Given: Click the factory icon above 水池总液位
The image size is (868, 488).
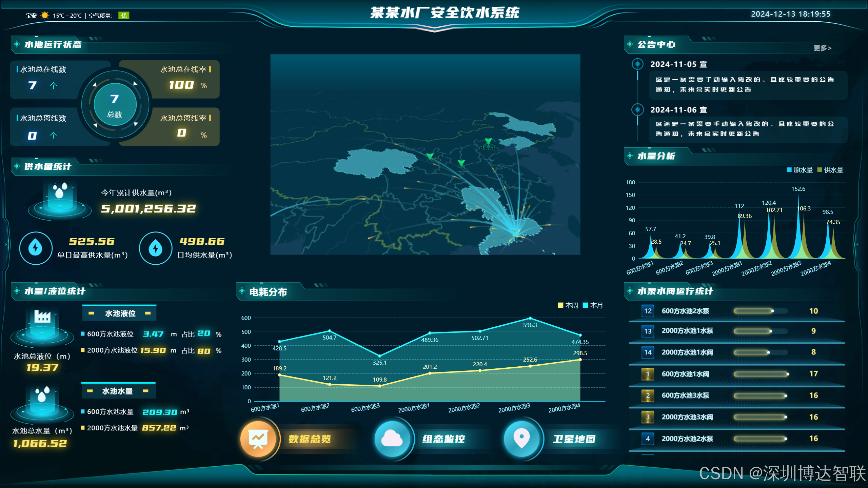Looking at the screenshot, I should coord(42,317).
